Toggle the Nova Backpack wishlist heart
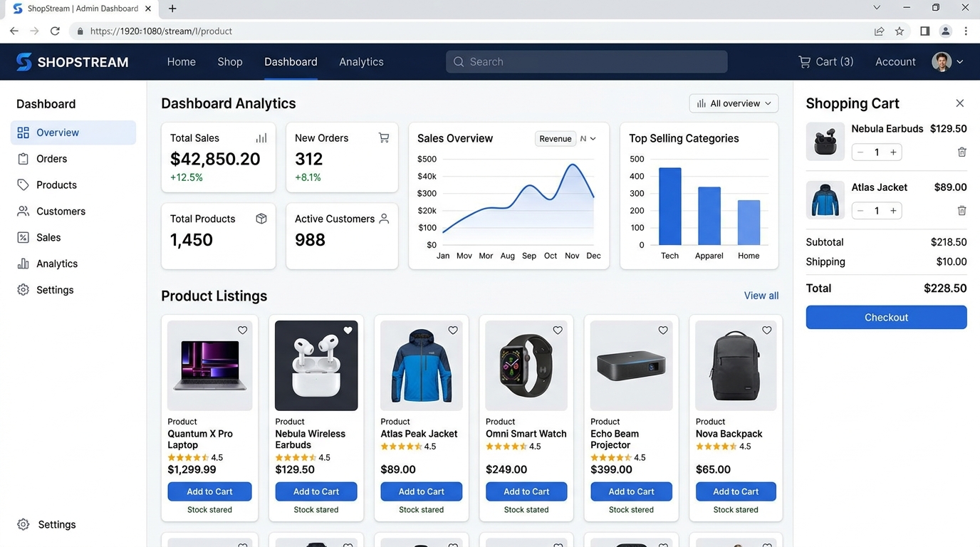The width and height of the screenshot is (980, 547). [x=767, y=330]
